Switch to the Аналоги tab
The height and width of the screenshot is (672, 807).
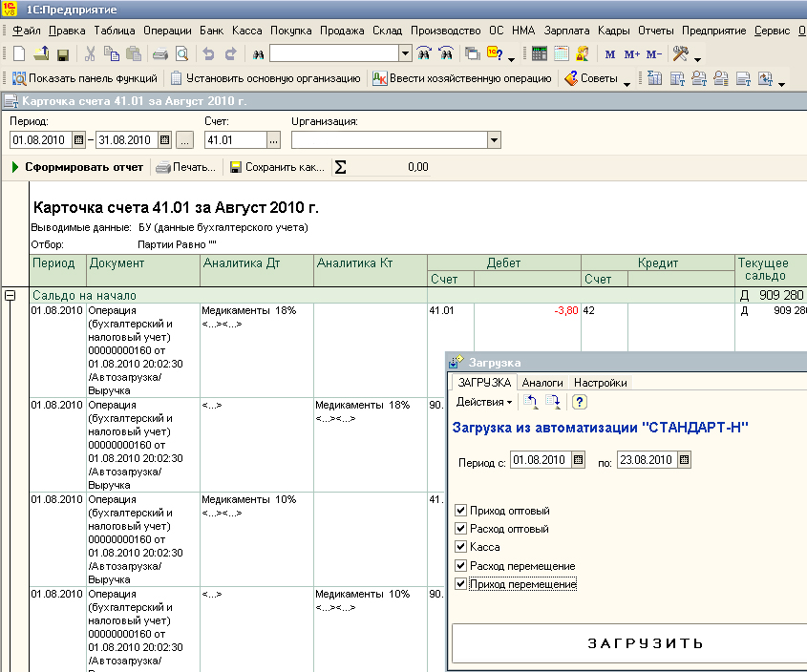(x=542, y=383)
